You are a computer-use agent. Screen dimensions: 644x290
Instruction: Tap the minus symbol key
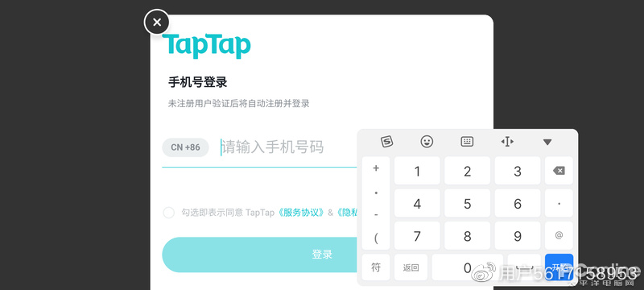click(376, 214)
